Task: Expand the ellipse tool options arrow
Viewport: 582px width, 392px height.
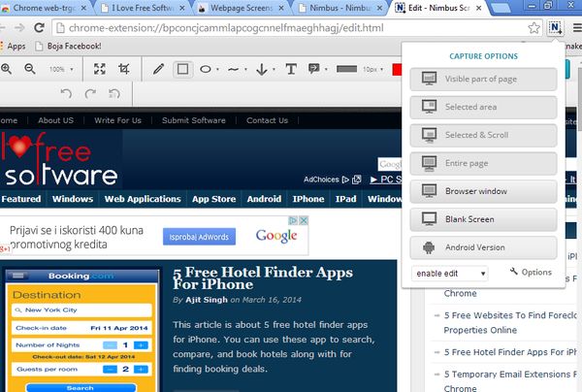Action: [217, 69]
